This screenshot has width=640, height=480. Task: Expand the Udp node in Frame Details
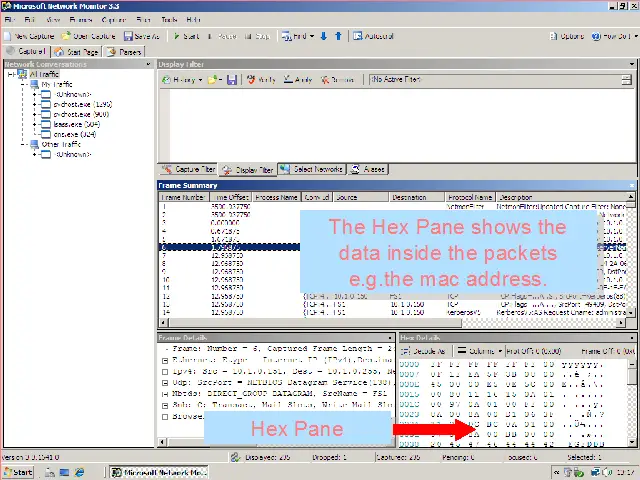coord(165,383)
